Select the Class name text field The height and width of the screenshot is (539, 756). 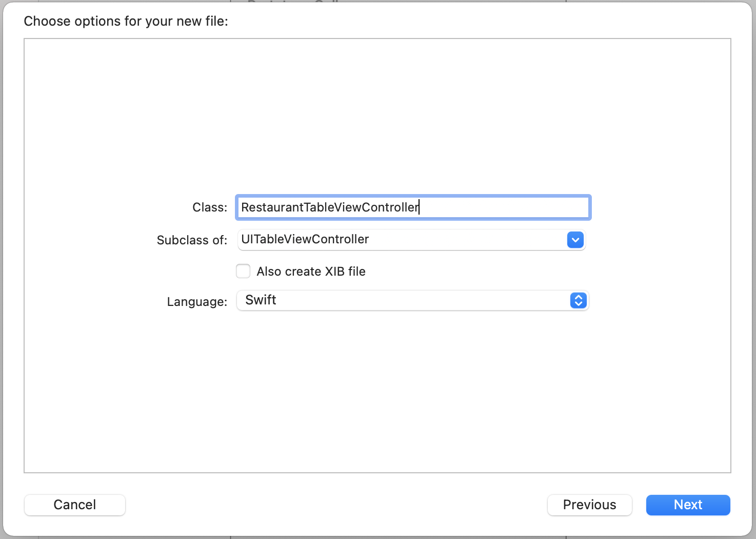413,207
